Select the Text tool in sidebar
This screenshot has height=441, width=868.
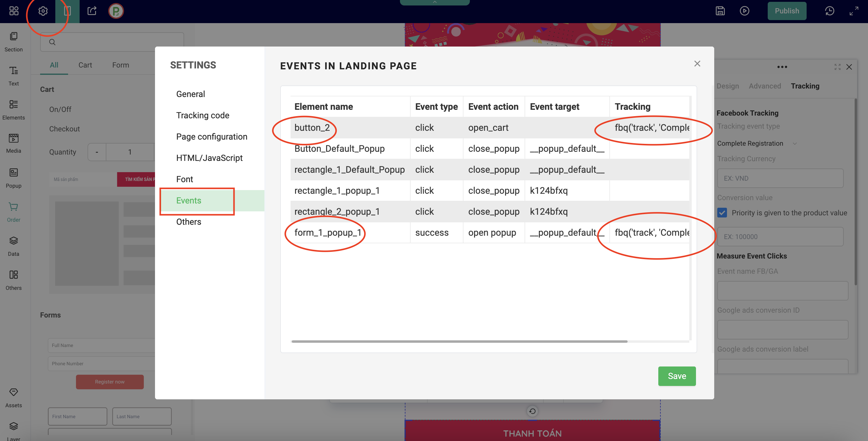pyautogui.click(x=13, y=76)
